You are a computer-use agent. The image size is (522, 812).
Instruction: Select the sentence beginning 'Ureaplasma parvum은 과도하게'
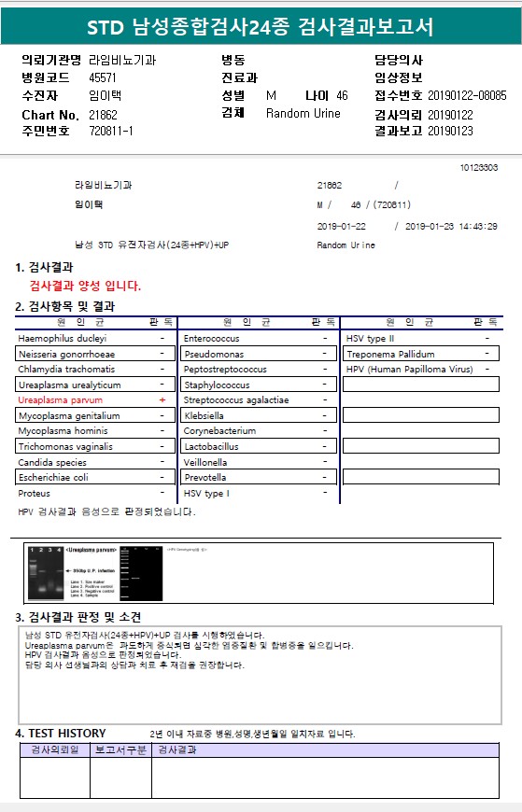coord(189,645)
